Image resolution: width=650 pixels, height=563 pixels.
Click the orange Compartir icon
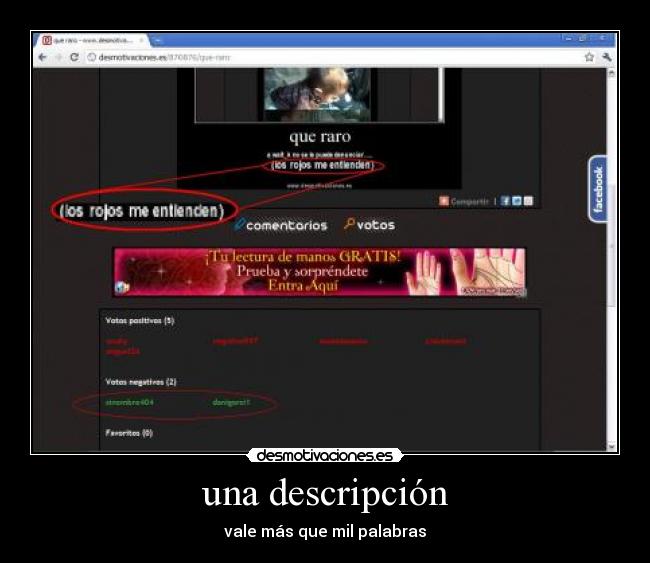444,201
